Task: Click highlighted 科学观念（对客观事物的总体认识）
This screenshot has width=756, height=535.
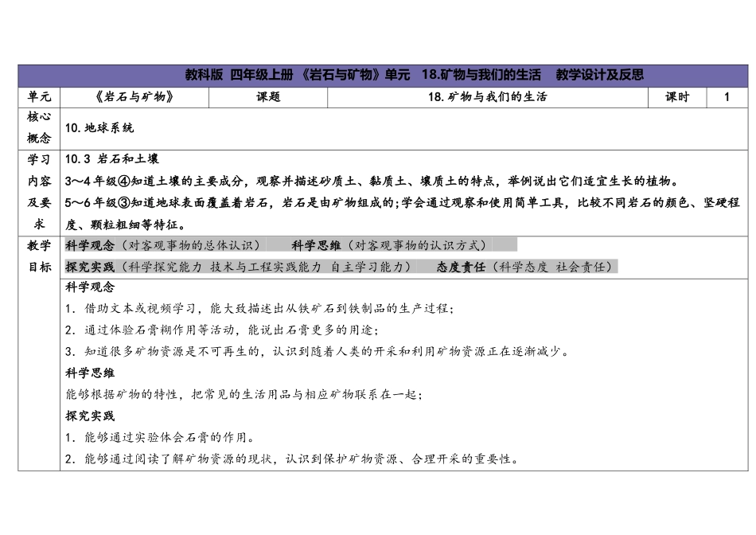Action: pyautogui.click(x=165, y=245)
